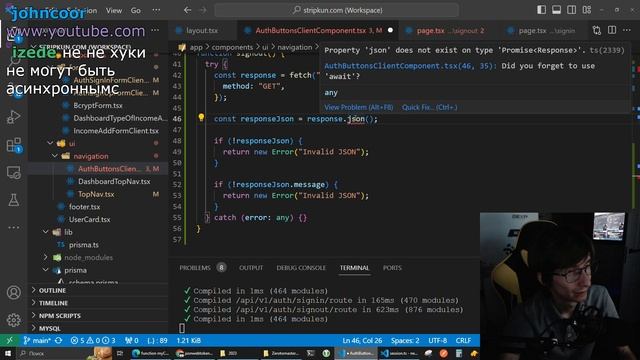Click the stripkun.com workspace search box
The width and height of the screenshot is (640, 360).
[x=337, y=10]
